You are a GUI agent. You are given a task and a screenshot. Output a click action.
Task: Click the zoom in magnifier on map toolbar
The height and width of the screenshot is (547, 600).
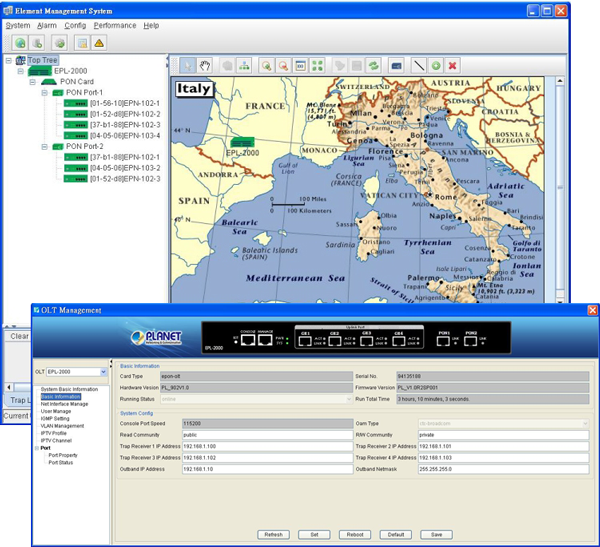point(266,66)
